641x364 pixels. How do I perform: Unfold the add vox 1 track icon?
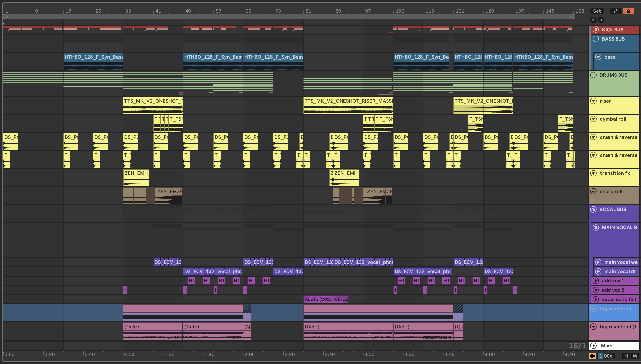[x=596, y=281]
